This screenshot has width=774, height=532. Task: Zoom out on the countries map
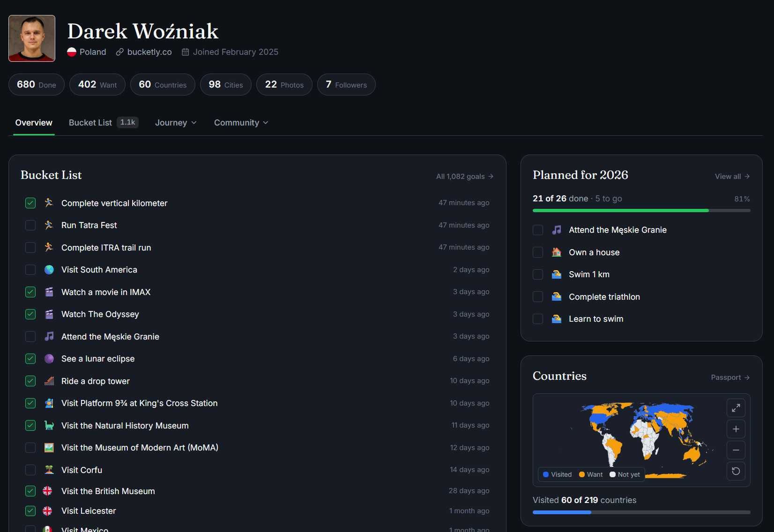[x=736, y=450]
